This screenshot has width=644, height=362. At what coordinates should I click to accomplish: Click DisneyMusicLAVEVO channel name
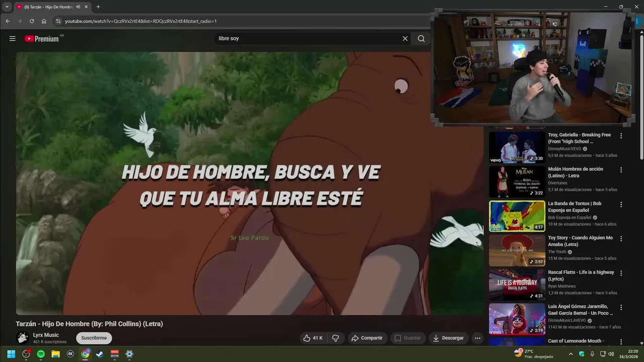click(x=567, y=320)
